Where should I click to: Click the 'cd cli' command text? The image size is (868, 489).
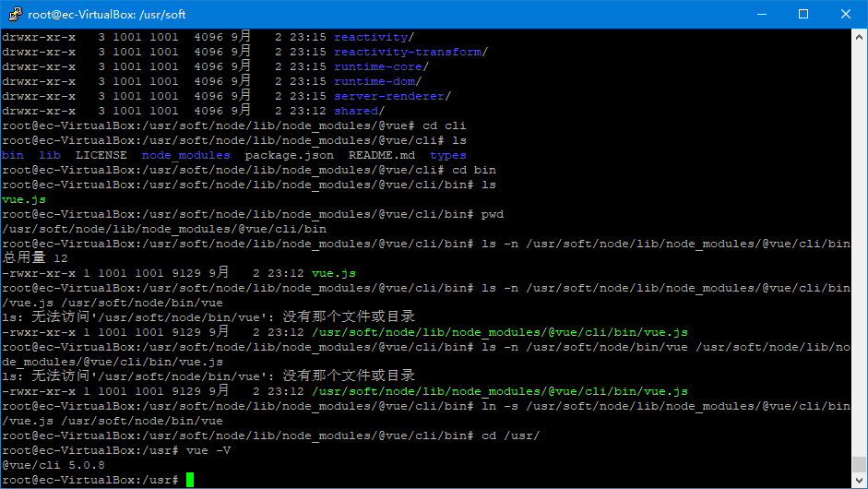[444, 125]
